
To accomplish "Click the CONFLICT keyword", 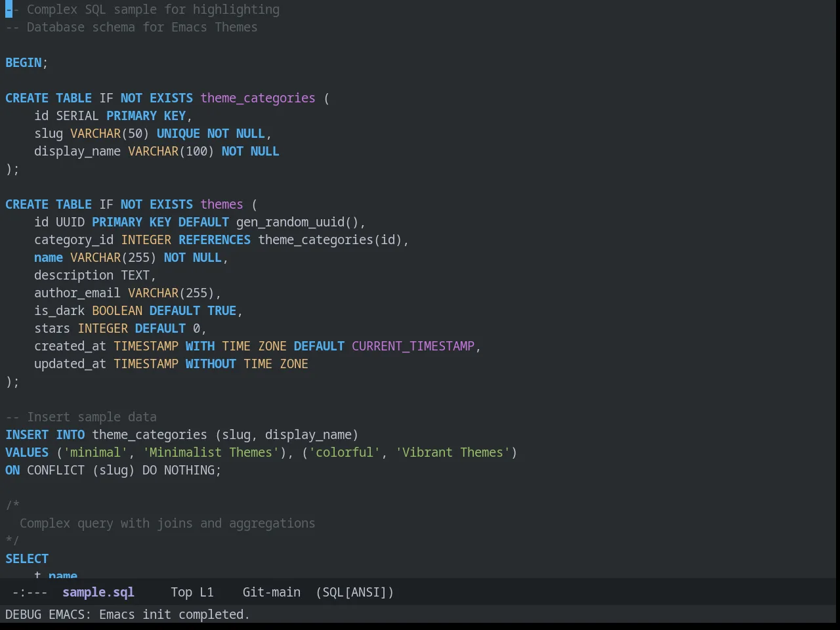I will tap(56, 470).
